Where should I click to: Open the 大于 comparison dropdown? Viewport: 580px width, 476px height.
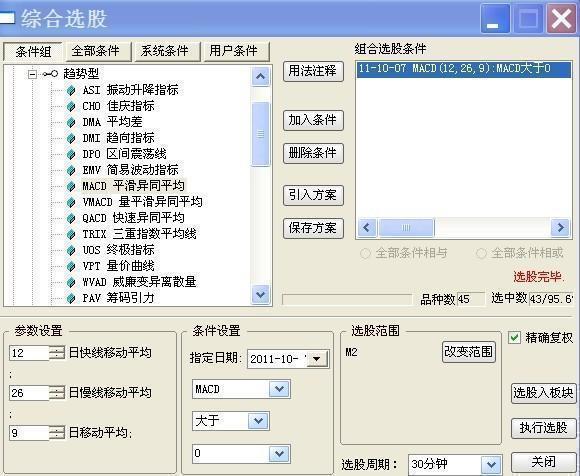point(258,421)
